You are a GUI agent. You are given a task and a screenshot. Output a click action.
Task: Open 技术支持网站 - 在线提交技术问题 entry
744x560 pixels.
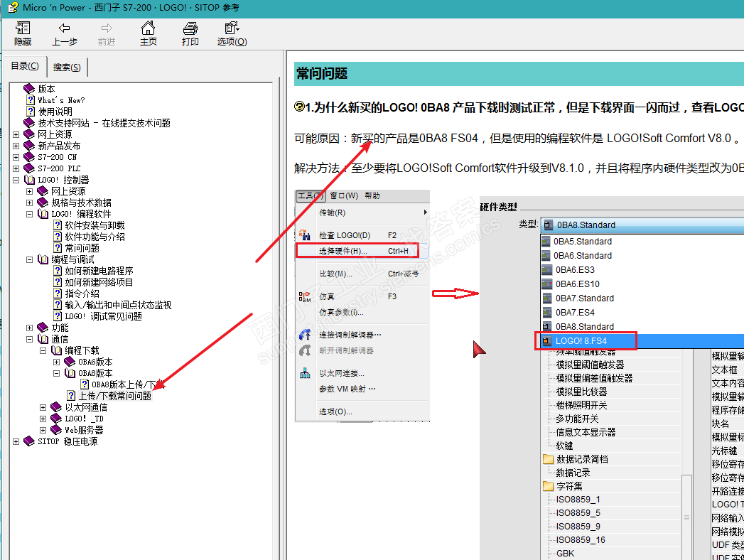104,123
